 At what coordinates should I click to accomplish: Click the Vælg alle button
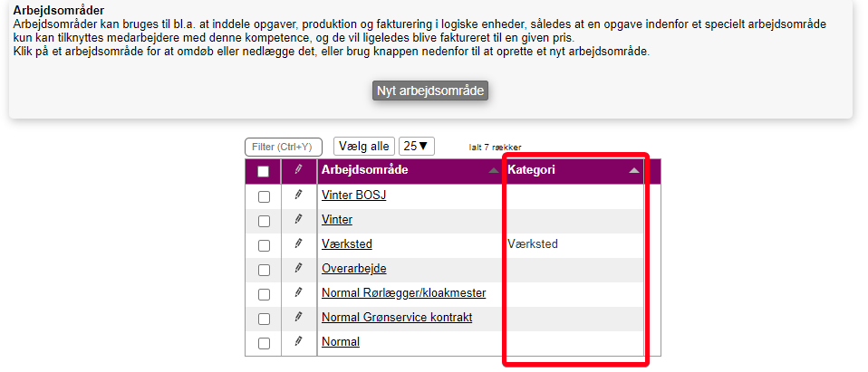click(363, 146)
